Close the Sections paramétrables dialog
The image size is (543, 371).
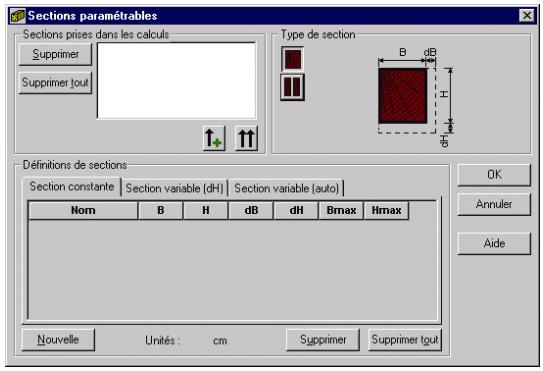pos(527,16)
